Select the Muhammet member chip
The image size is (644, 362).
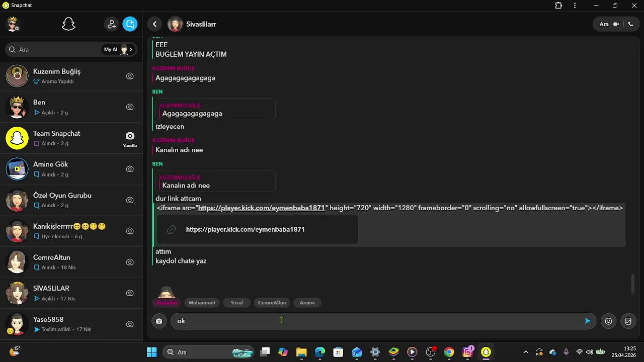coord(202,303)
